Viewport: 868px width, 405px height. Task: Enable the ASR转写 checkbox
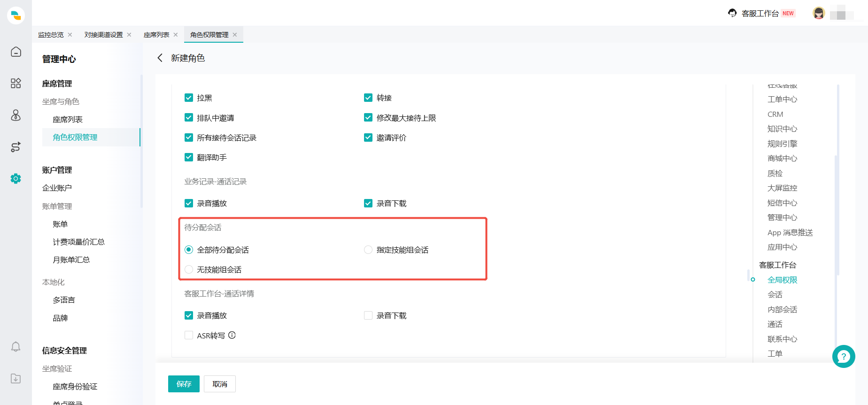pos(189,335)
